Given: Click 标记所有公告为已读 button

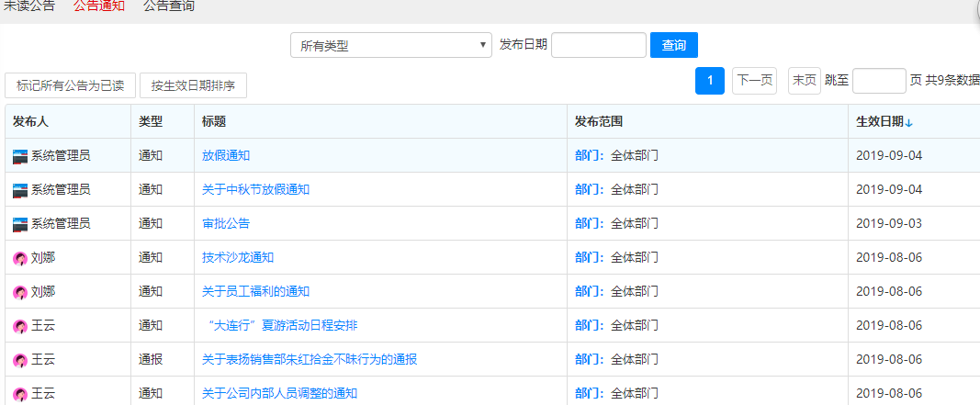Looking at the screenshot, I should [71, 85].
